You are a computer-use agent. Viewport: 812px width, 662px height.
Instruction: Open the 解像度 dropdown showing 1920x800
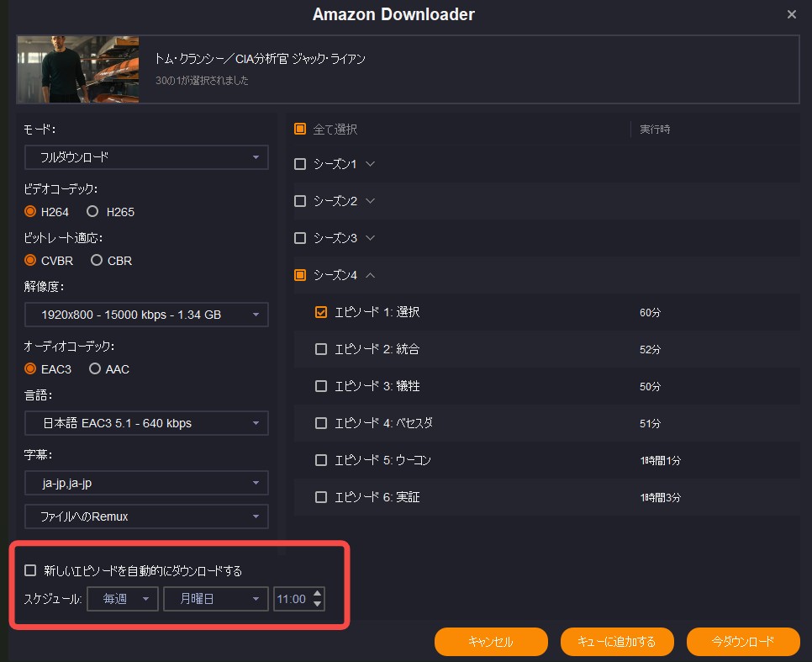click(146, 315)
